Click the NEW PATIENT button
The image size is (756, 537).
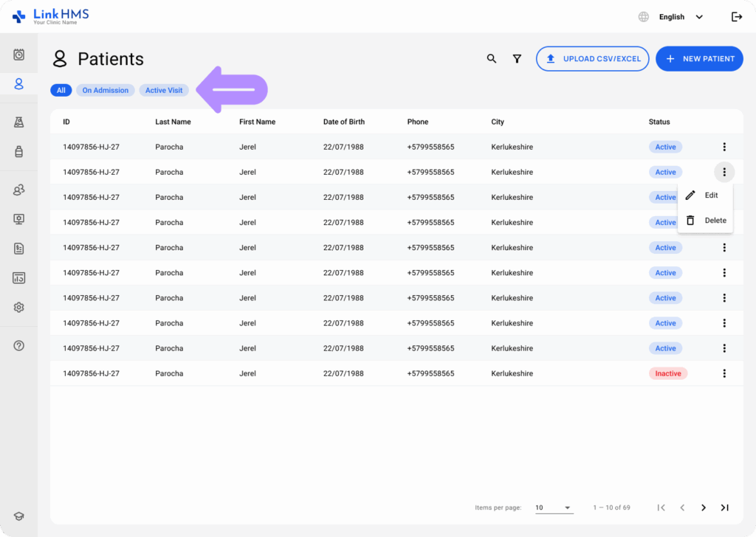click(699, 58)
